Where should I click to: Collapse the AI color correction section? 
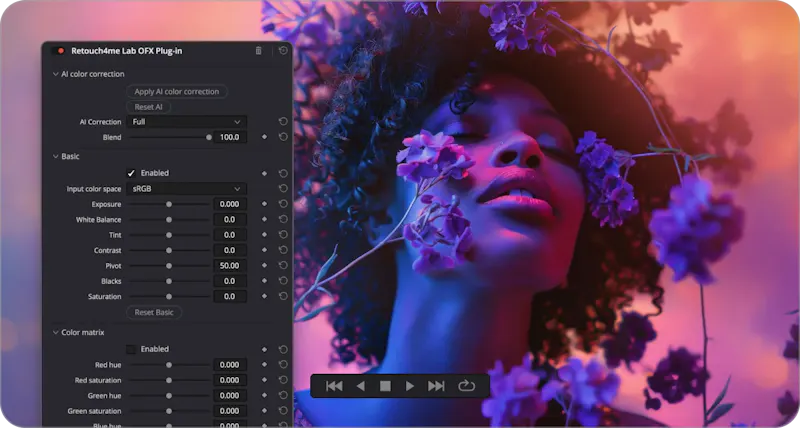click(56, 74)
